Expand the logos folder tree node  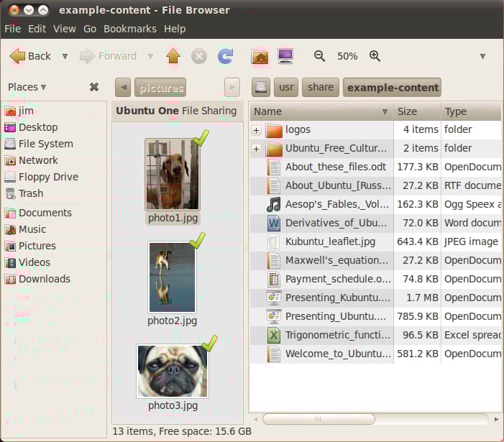point(256,130)
